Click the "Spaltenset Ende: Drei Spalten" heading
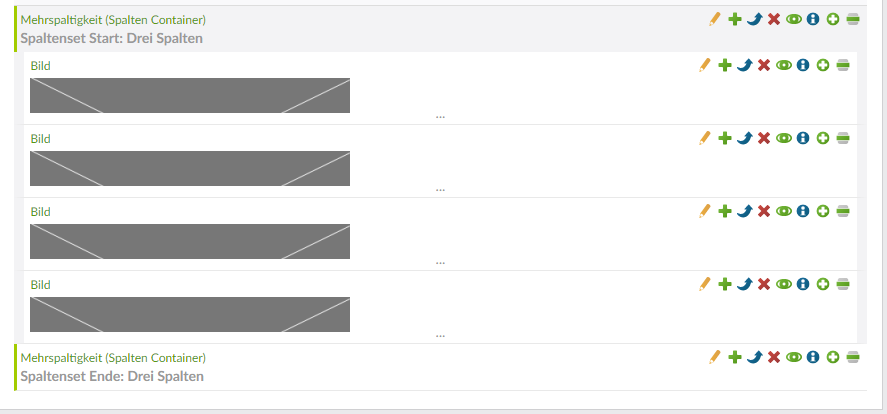This screenshot has height=414, width=887. (112, 377)
